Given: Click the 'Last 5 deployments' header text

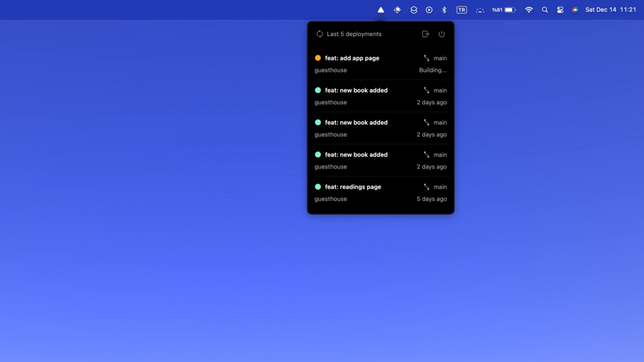Looking at the screenshot, I should click(x=354, y=34).
